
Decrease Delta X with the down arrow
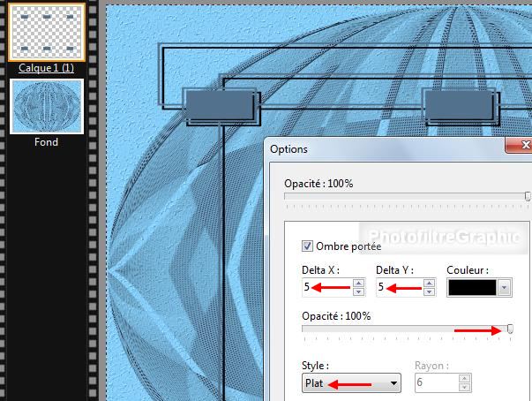click(x=357, y=291)
